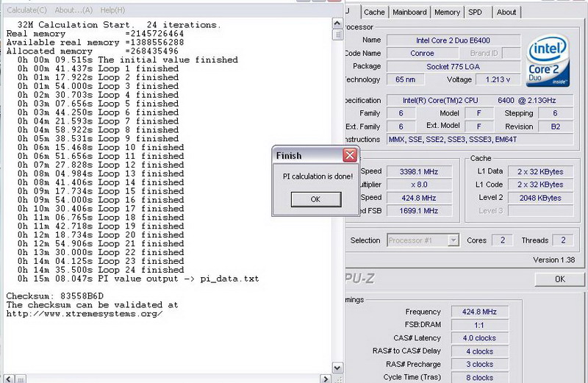Click the rated FSB value 1699.1 MHz
The image size is (588, 383).
(419, 211)
